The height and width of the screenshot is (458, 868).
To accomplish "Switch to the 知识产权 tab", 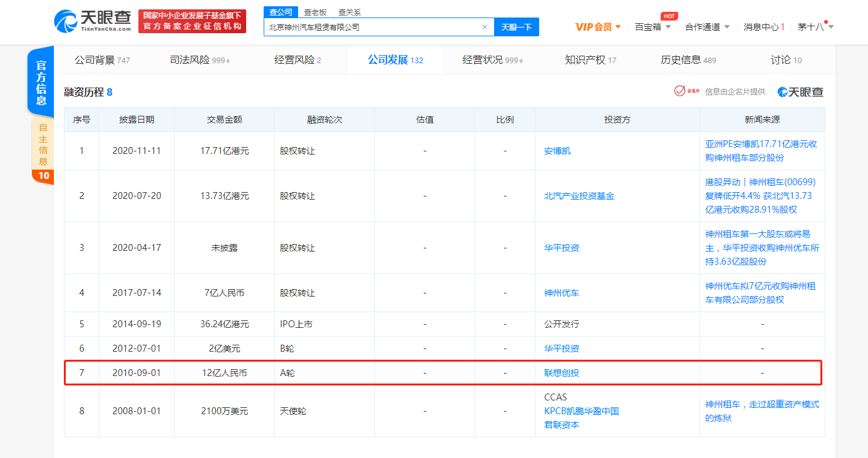I will click(x=591, y=60).
